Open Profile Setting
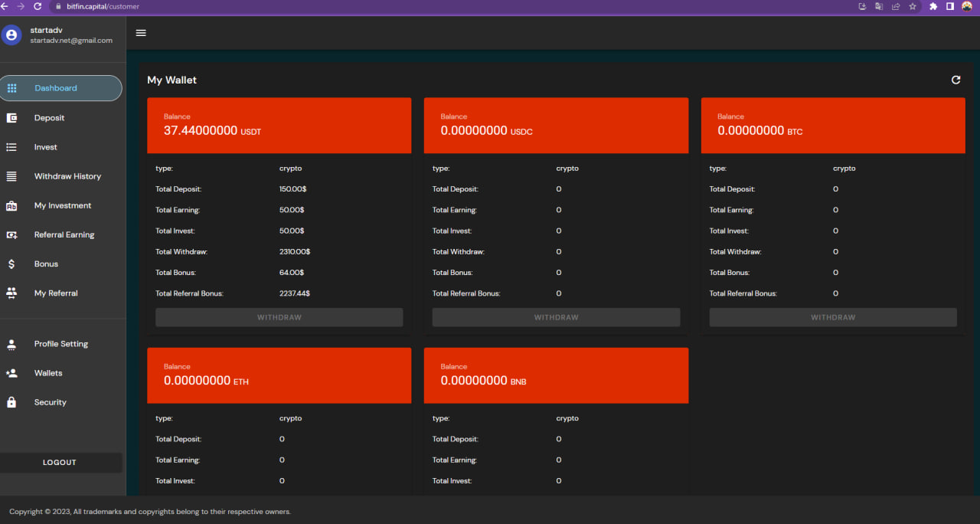Screen dimensions: 980x524 click(61, 344)
